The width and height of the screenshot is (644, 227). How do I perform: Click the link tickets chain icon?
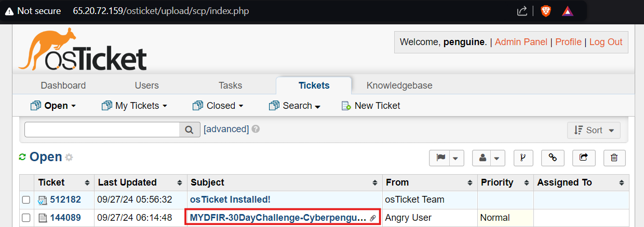pyautogui.click(x=553, y=158)
